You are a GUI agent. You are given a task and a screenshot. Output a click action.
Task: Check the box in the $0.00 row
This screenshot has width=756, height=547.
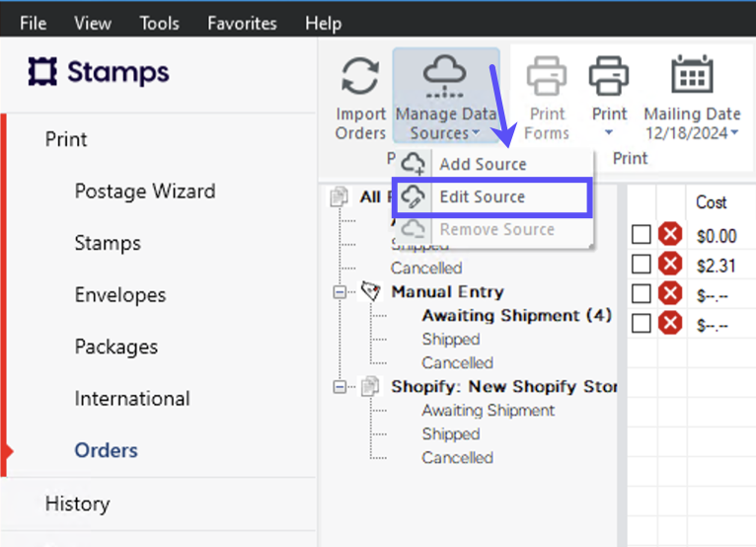[x=642, y=235]
